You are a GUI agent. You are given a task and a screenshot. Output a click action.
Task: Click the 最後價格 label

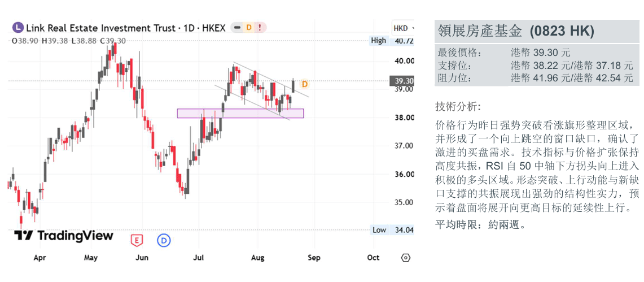459,53
